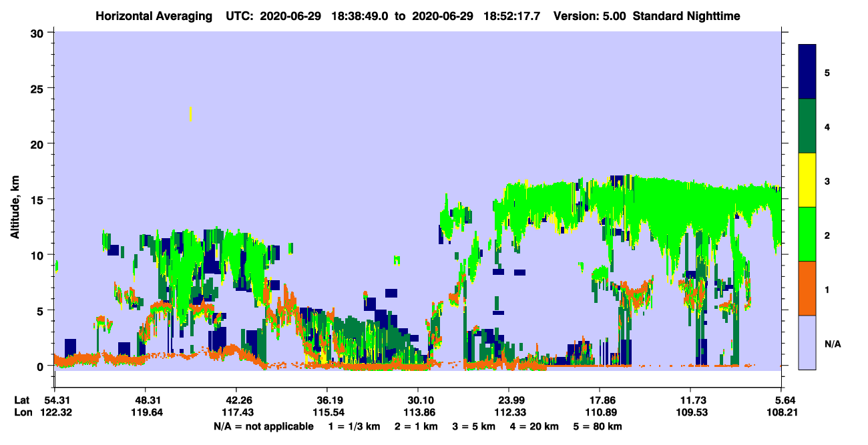Screen dimensions: 868x445
Task: Click longitude value 113.86
Action: click(x=418, y=413)
